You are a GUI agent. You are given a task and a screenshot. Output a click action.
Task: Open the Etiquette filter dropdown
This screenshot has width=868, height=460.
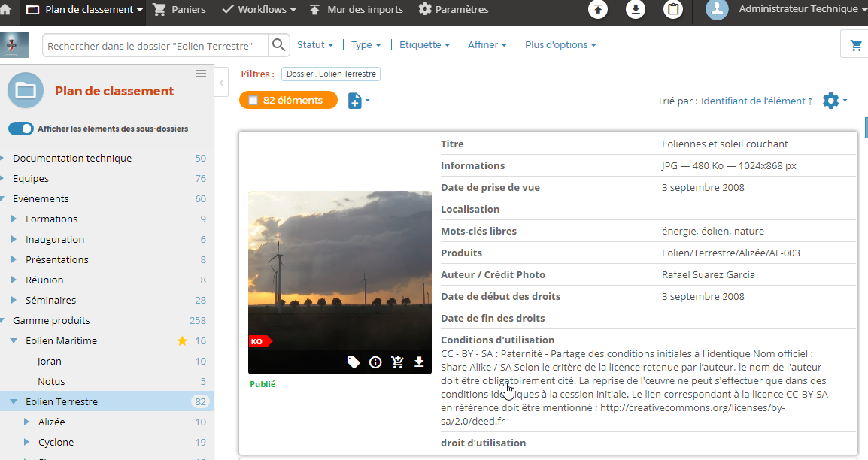coord(424,45)
